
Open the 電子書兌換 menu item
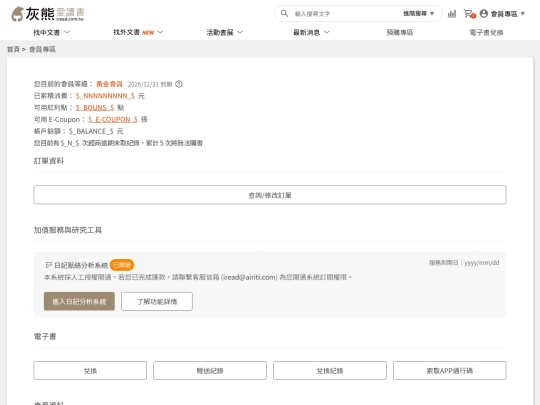pyautogui.click(x=486, y=32)
